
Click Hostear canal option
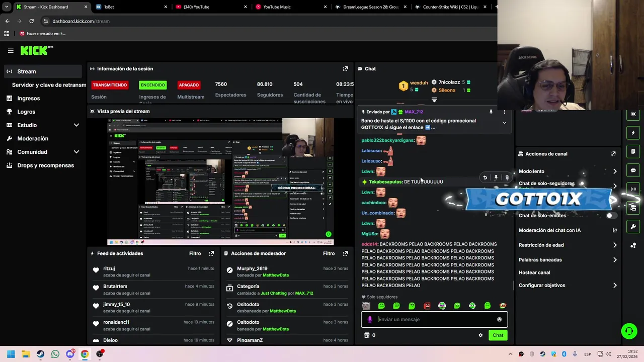pos(534,273)
